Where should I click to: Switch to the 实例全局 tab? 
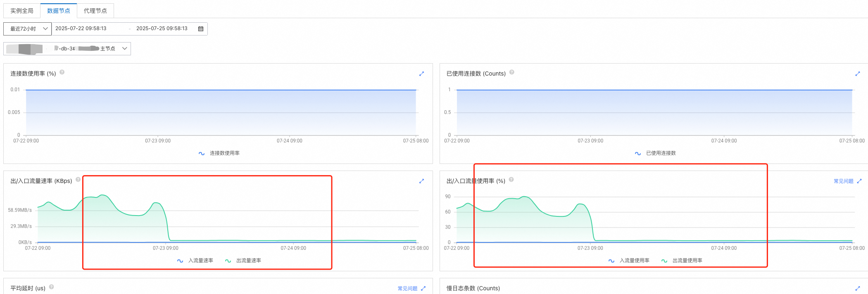click(22, 11)
